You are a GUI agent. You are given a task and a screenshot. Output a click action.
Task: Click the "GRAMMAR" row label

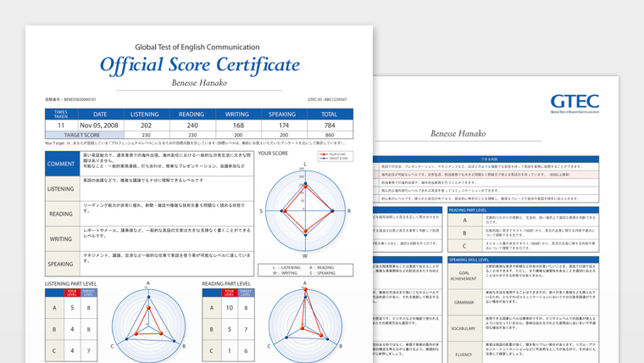(464, 302)
